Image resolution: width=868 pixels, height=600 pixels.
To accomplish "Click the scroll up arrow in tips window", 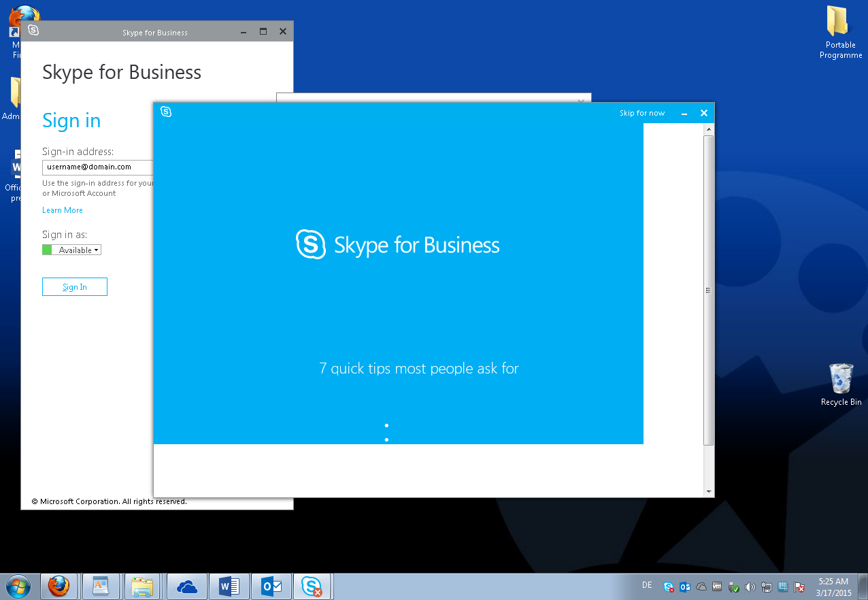I will click(708, 129).
